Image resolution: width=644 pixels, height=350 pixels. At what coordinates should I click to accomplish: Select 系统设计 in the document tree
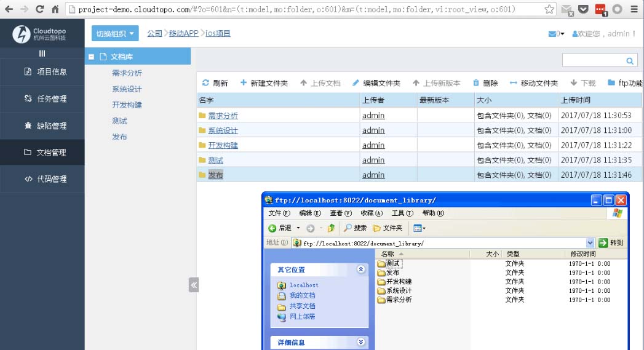click(127, 89)
